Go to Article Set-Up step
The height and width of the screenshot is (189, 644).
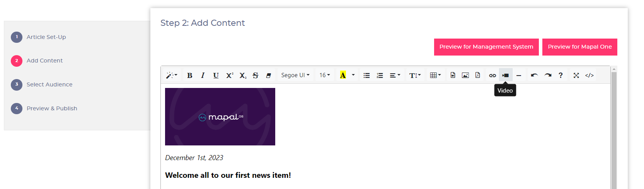coord(46,37)
